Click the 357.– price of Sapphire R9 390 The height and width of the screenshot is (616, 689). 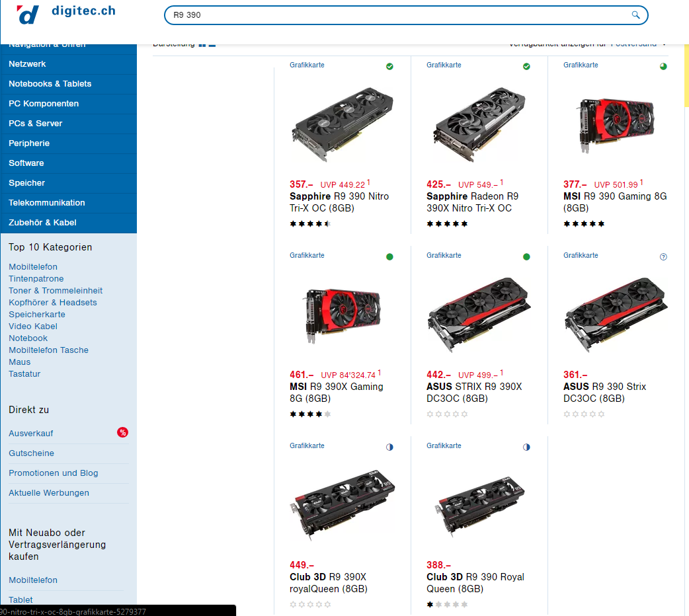302,184
